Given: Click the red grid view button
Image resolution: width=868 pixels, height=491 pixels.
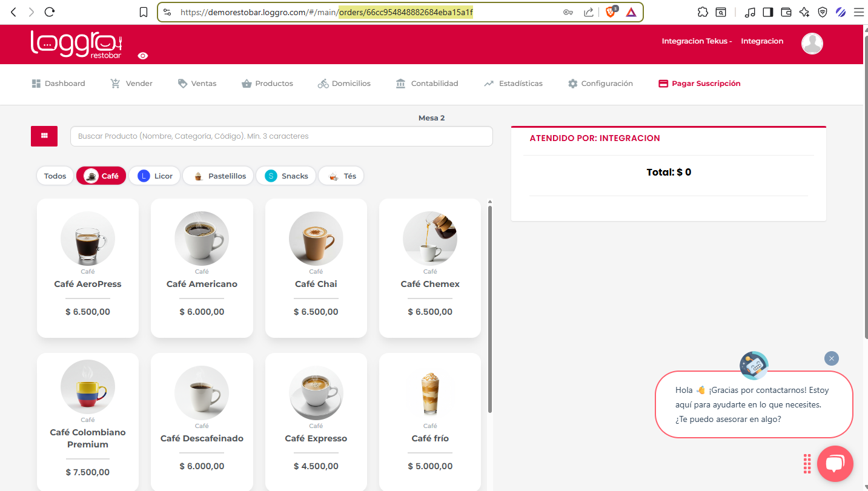Looking at the screenshot, I should [44, 136].
